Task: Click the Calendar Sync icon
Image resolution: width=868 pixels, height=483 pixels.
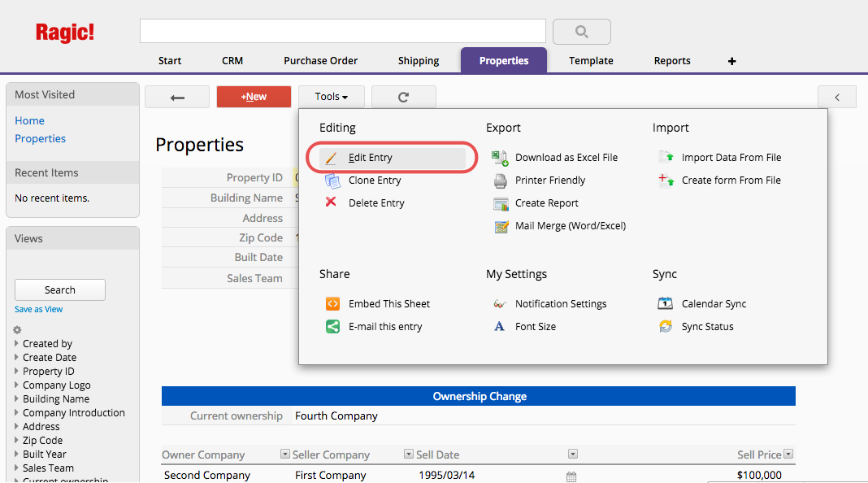Action: click(x=666, y=303)
